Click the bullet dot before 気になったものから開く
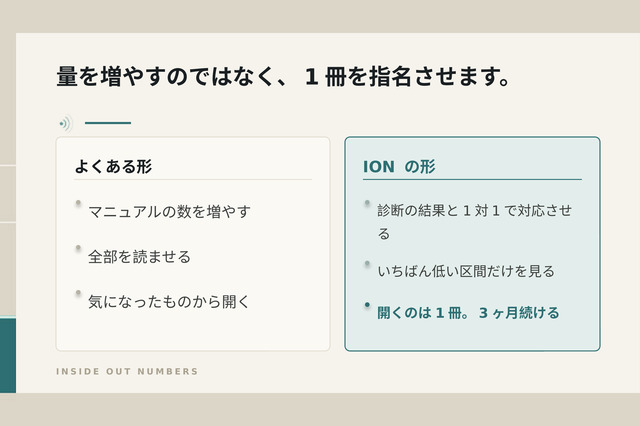This screenshot has width=640, height=426. coord(78,293)
